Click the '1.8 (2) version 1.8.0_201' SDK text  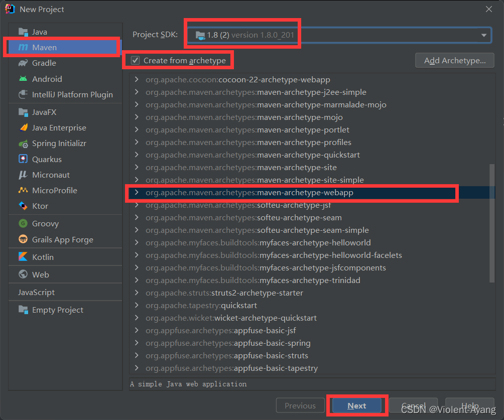[250, 35]
